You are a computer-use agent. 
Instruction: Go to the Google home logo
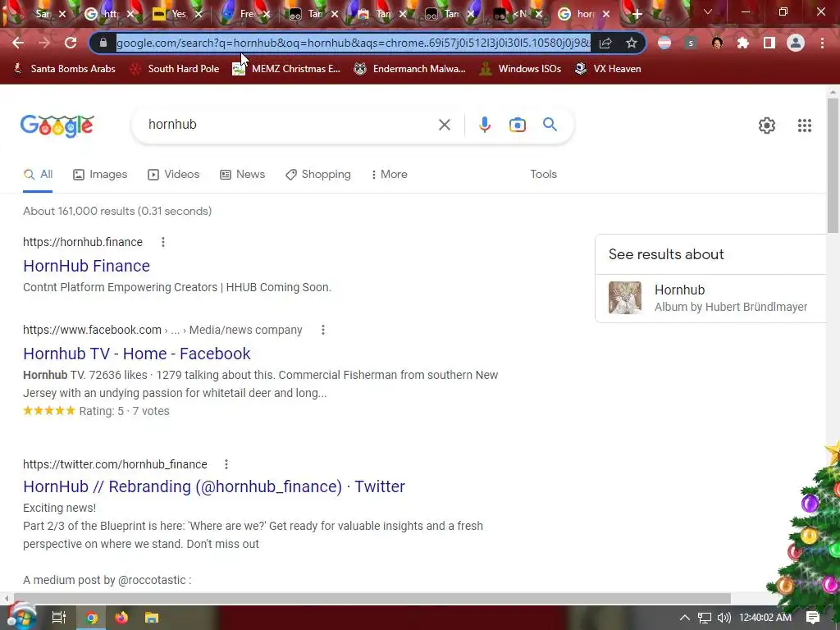click(57, 126)
